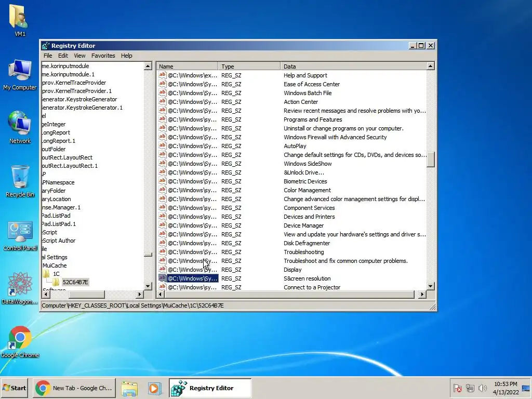
Task: Select the VM1 desktop folder icon
Action: (19, 17)
